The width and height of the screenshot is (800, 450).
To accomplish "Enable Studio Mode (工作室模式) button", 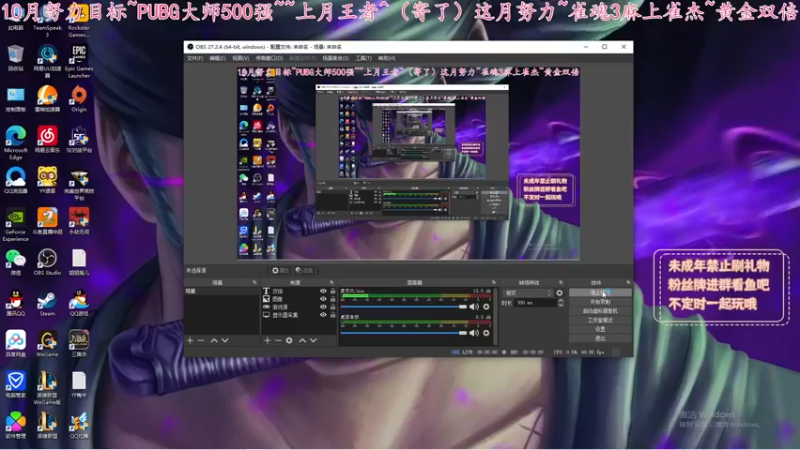I will tap(600, 320).
